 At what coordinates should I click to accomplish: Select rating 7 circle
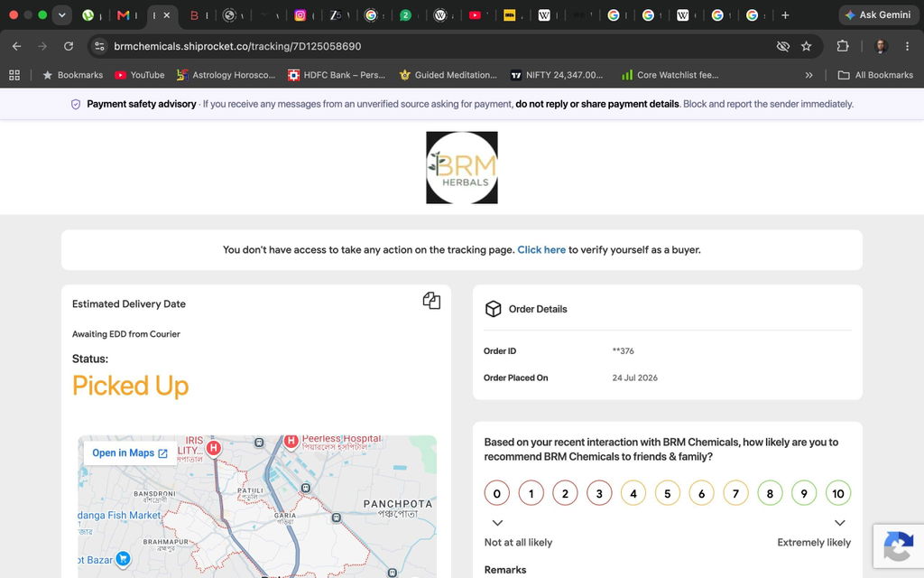735,494
